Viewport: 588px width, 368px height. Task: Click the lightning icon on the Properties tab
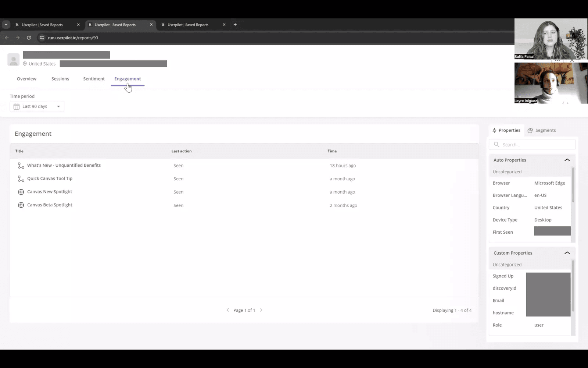pyautogui.click(x=495, y=130)
